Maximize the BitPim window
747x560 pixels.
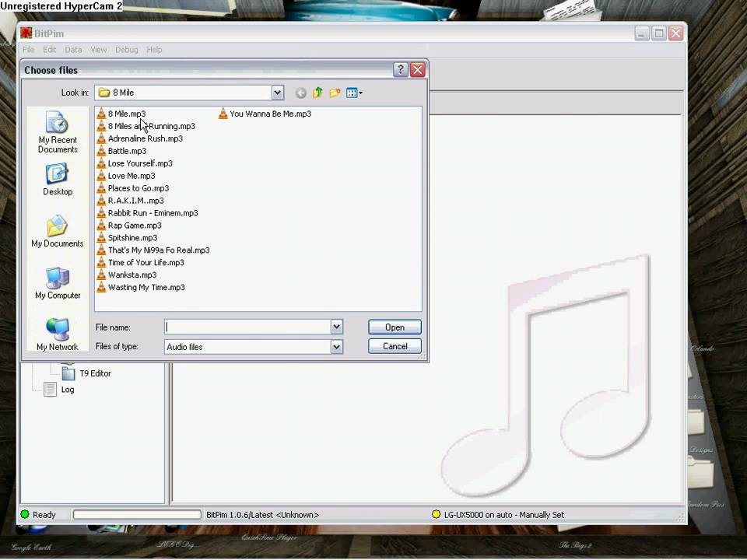tap(659, 33)
